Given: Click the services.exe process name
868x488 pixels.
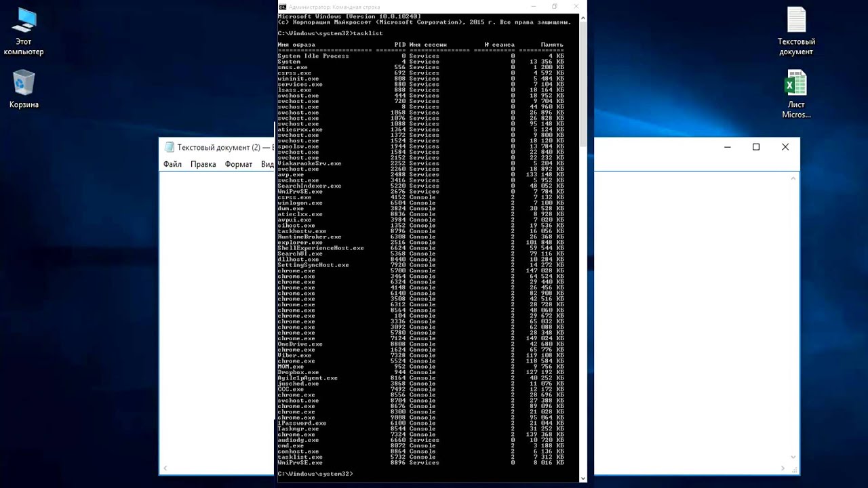Looking at the screenshot, I should pos(300,84).
